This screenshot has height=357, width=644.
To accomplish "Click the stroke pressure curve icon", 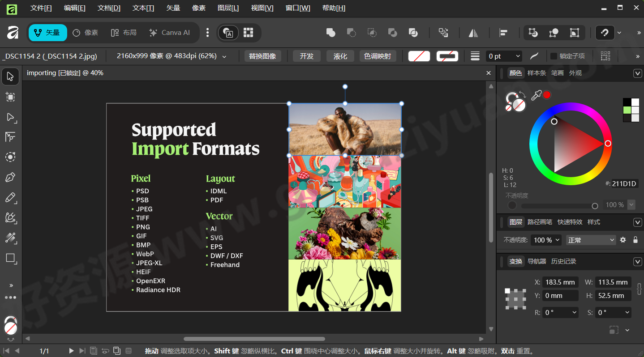I will point(534,56).
